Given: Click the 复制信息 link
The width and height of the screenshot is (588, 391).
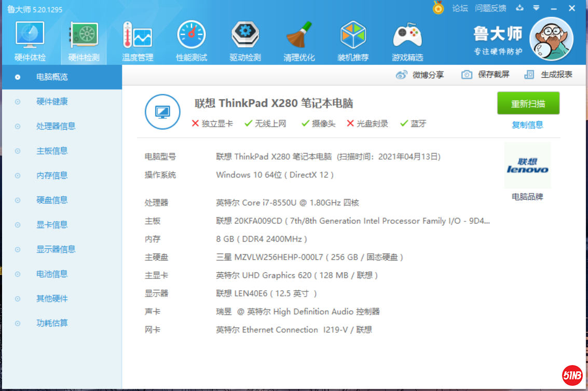Looking at the screenshot, I should point(527,124).
